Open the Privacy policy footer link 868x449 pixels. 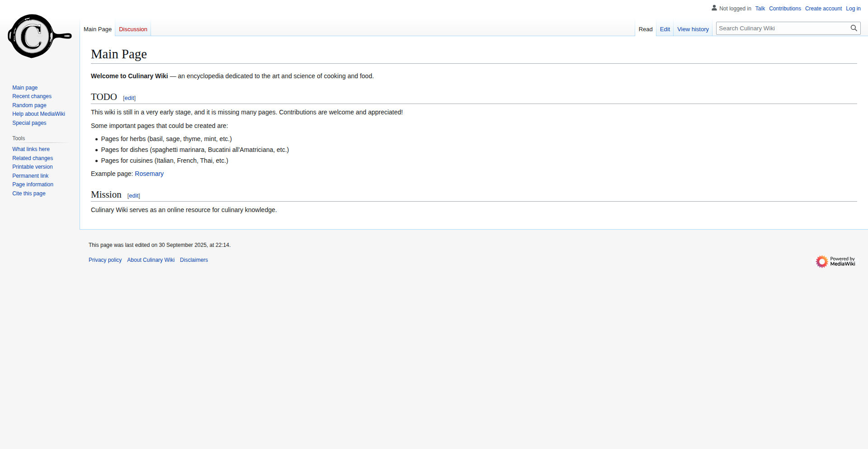pos(105,260)
